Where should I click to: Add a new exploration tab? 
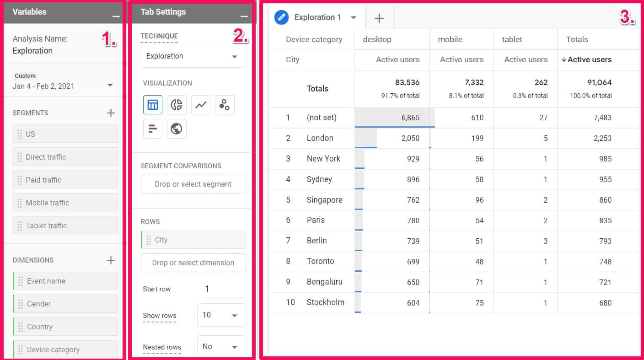pyautogui.click(x=379, y=18)
